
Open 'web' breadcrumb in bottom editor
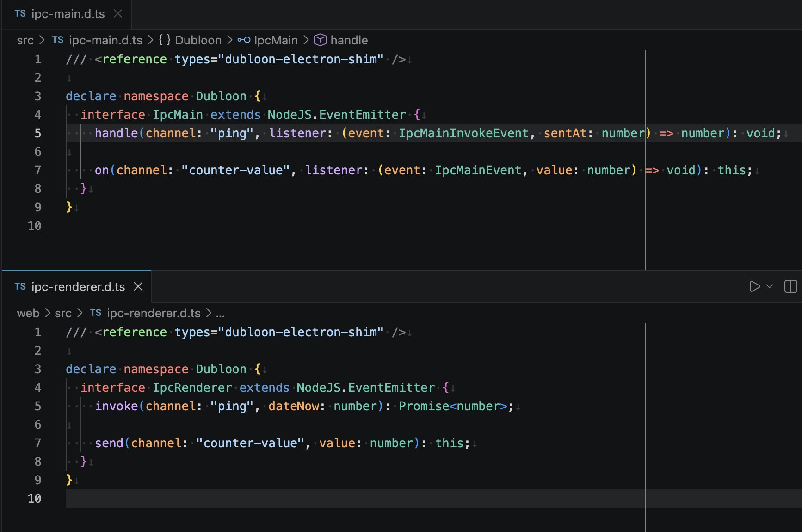point(28,314)
